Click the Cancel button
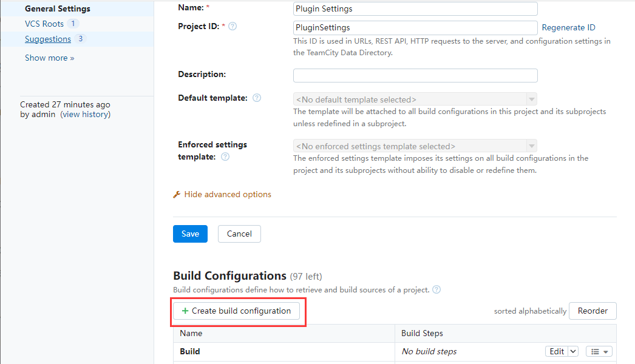 [239, 234]
